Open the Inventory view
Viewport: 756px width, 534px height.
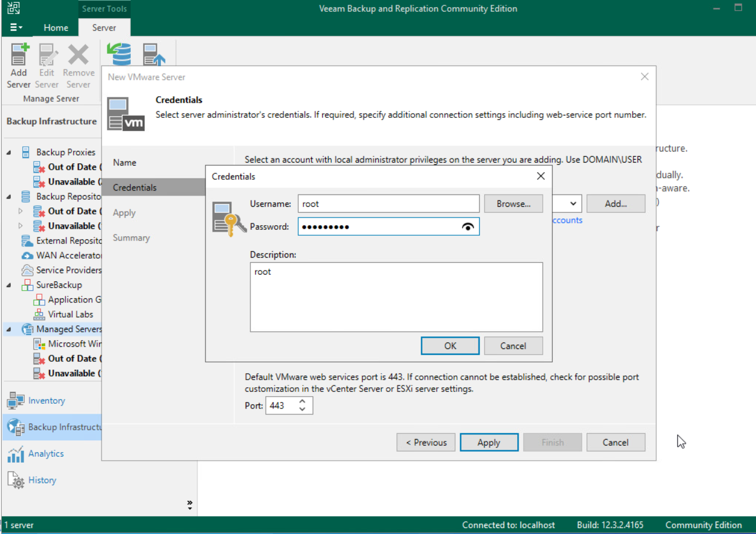point(46,401)
